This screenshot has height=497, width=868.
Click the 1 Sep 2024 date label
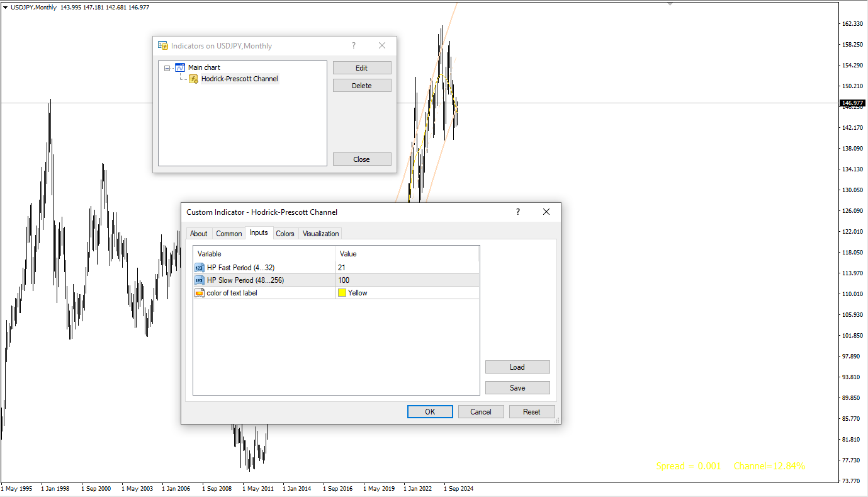click(459, 488)
